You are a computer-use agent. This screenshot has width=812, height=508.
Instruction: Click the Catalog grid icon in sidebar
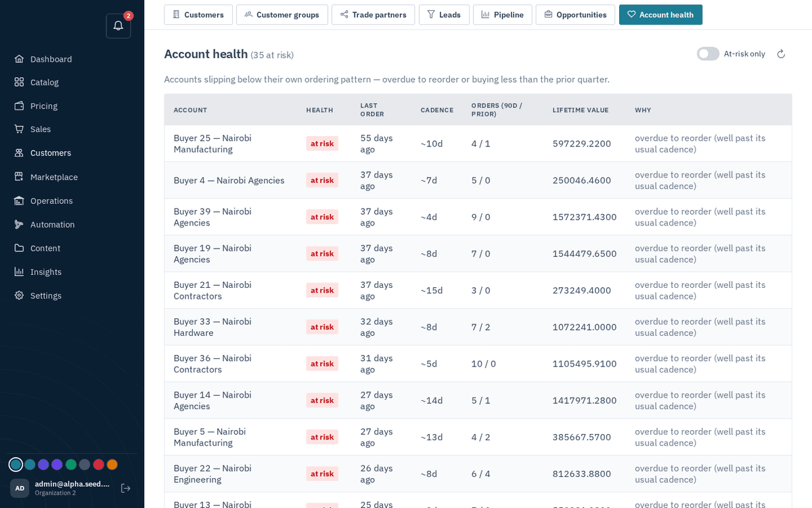(19, 82)
